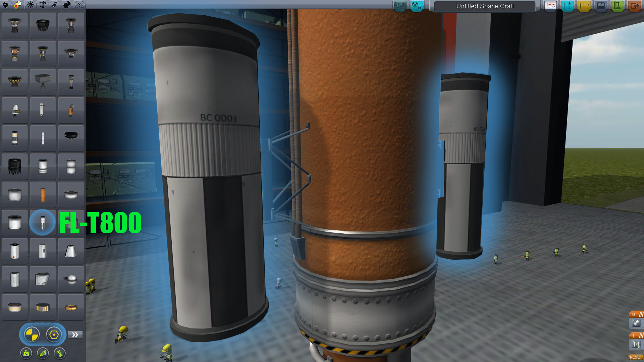Viewport: 644px width, 362px height.
Task: Save the craft using the floppy disk icon
Action: click(601, 6)
